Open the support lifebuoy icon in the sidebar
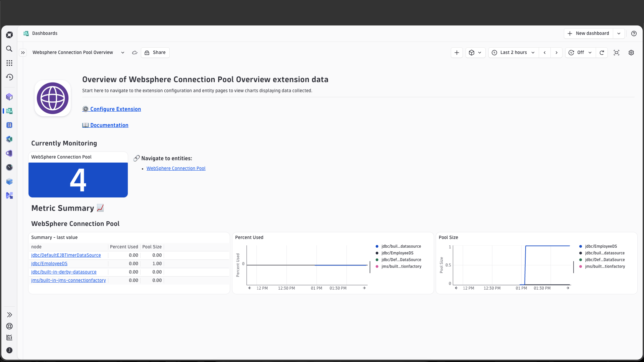The height and width of the screenshot is (362, 644). coord(9,326)
